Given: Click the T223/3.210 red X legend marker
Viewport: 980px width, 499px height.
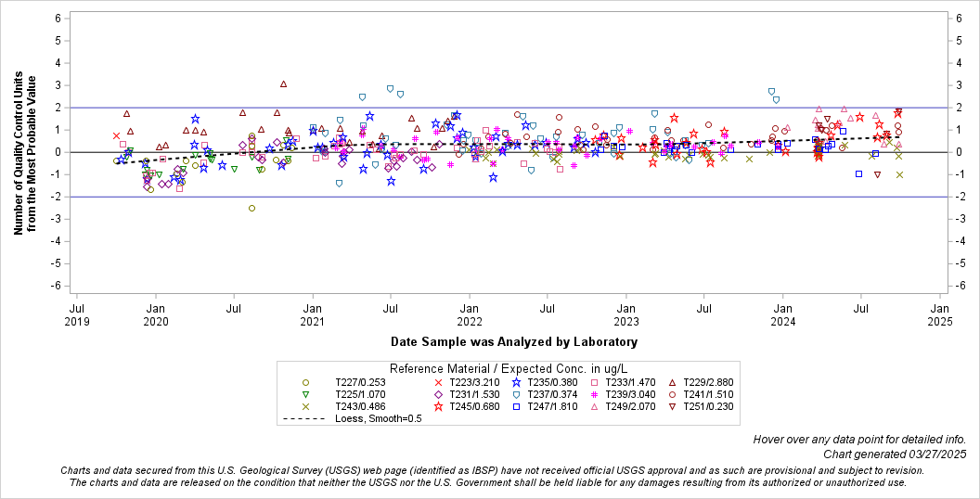Looking at the screenshot, I should click(x=438, y=382).
